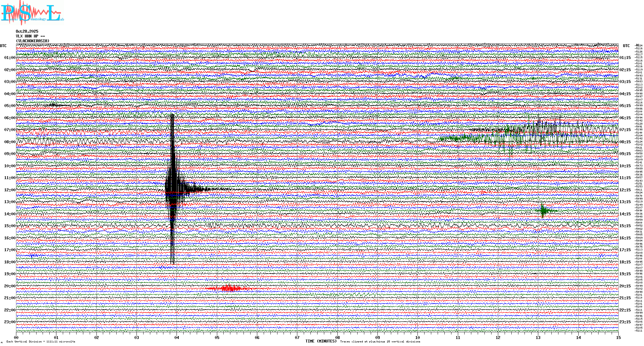Viewport: 644px width, 346px height.
Task: Click the large black earthquake burst near minute 04
Action: pos(173,189)
